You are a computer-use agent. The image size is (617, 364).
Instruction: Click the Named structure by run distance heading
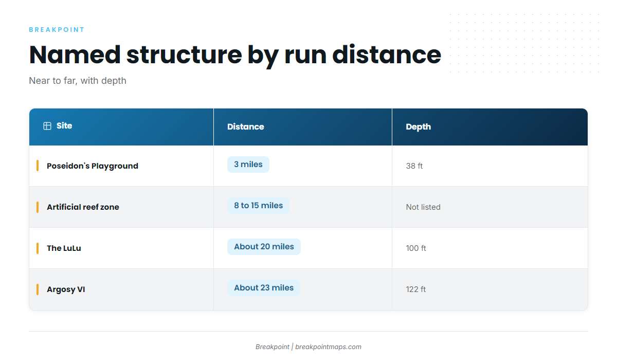click(x=235, y=54)
